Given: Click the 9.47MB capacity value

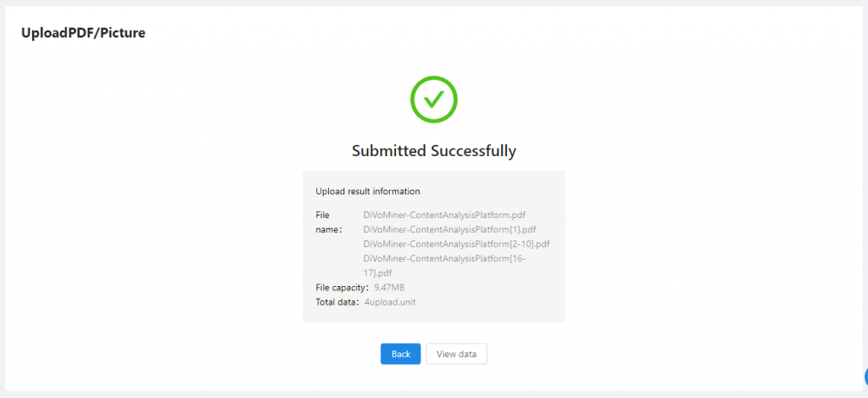Looking at the screenshot, I should (390, 288).
